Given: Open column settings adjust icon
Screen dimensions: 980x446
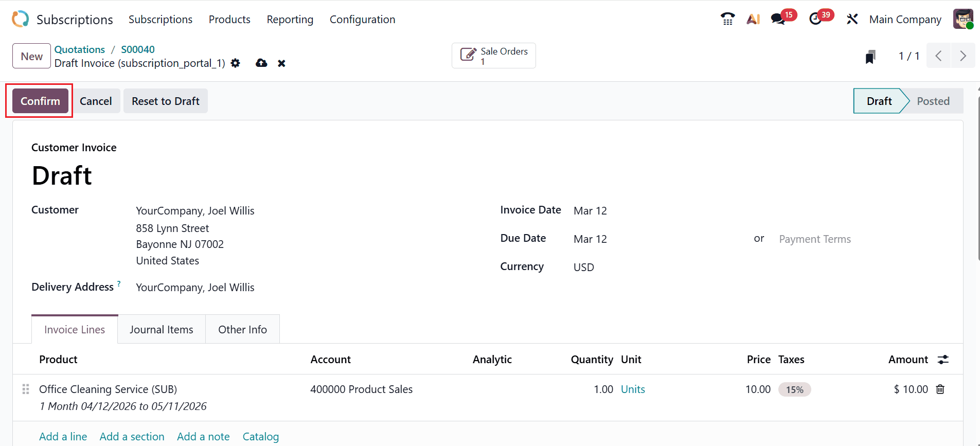Looking at the screenshot, I should tap(942, 360).
